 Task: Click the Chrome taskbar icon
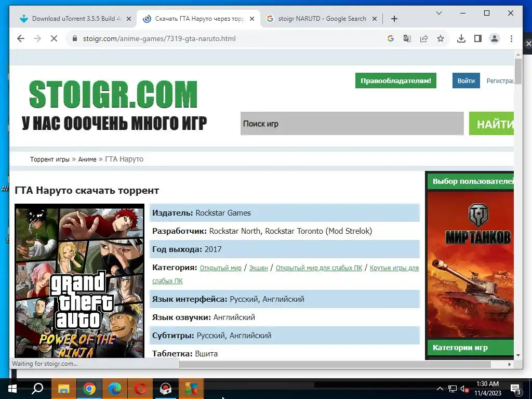[89, 389]
